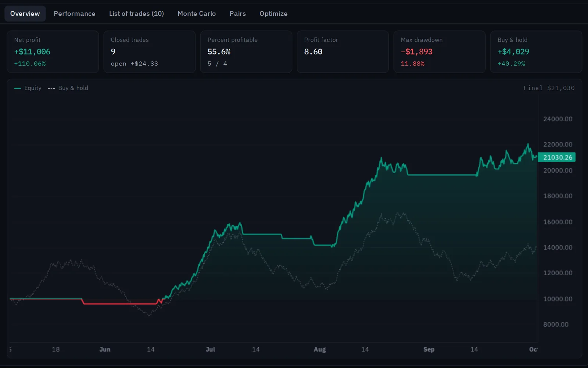Click the Net profit card title
The height and width of the screenshot is (368, 588).
[27, 40]
